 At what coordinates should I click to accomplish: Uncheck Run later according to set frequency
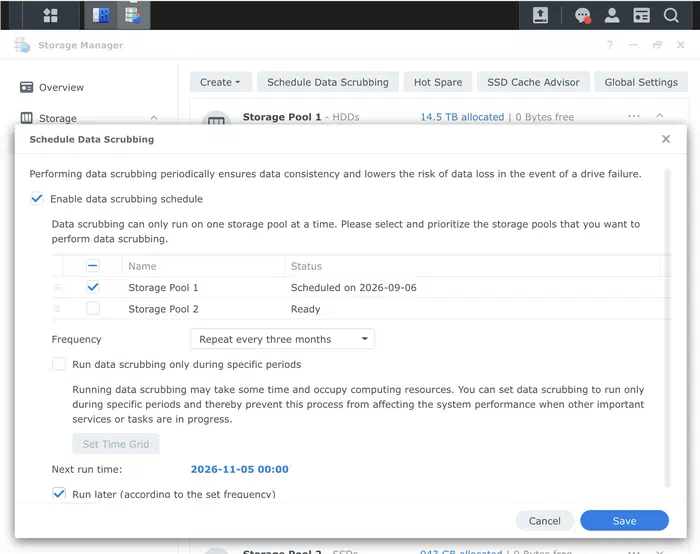coord(59,493)
